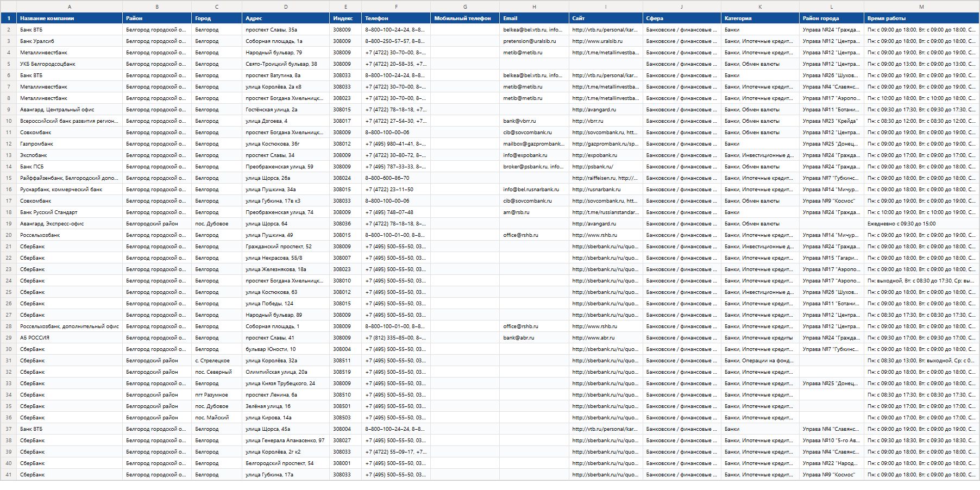Select the email "bank@abr.ru"
The height and width of the screenshot is (490, 980).
(x=534, y=338)
